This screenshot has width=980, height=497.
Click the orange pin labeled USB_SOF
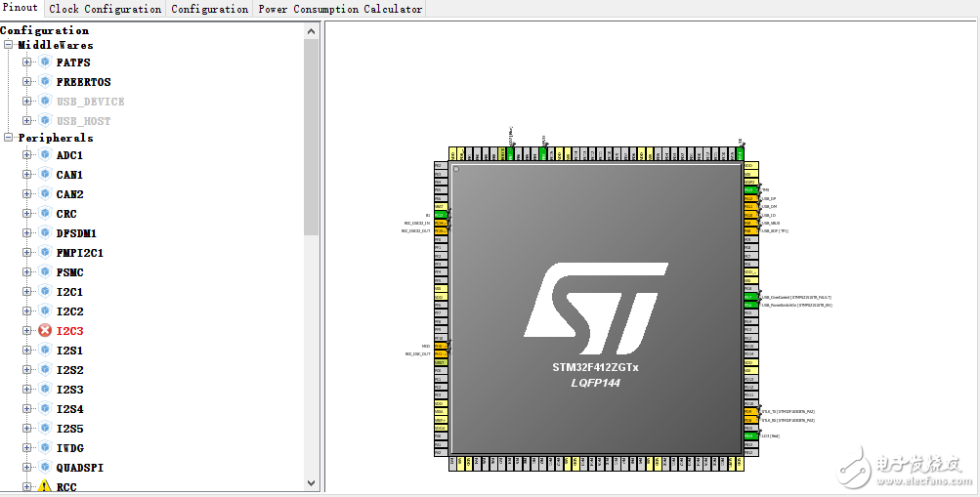[750, 231]
